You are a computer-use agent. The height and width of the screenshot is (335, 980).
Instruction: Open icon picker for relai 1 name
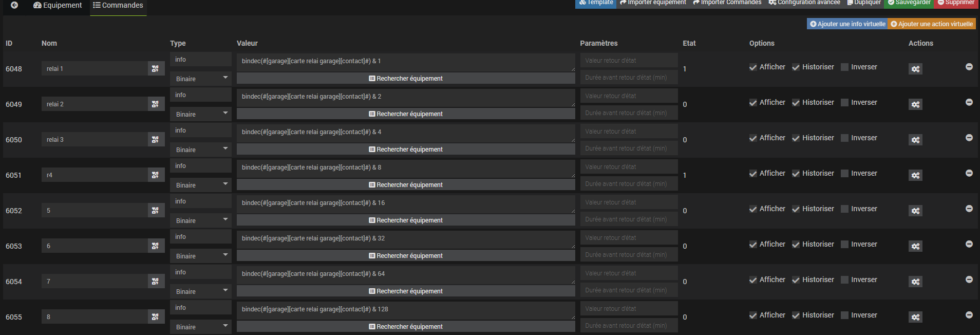156,68
